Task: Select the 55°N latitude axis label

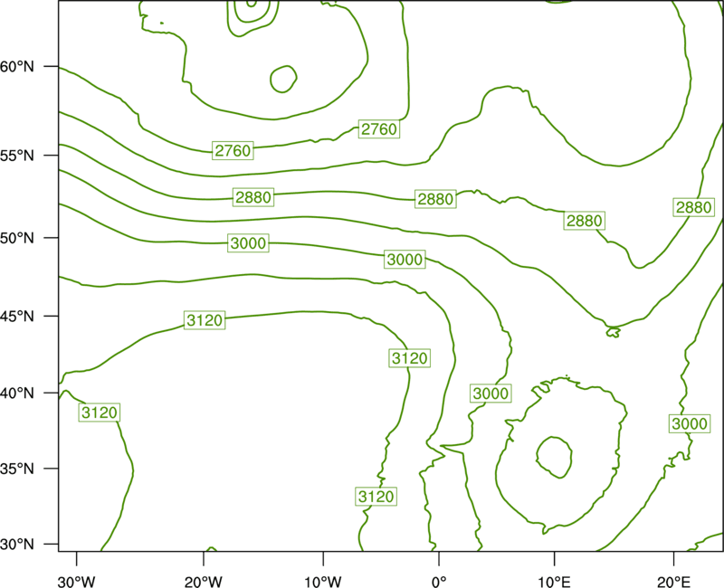Action: click(17, 156)
